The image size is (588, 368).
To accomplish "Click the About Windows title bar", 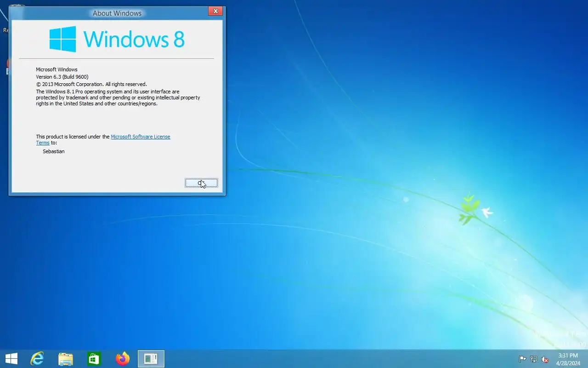I will [117, 13].
